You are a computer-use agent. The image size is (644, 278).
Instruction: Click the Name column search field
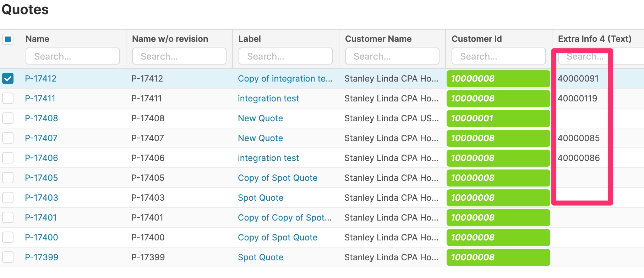coord(72,56)
